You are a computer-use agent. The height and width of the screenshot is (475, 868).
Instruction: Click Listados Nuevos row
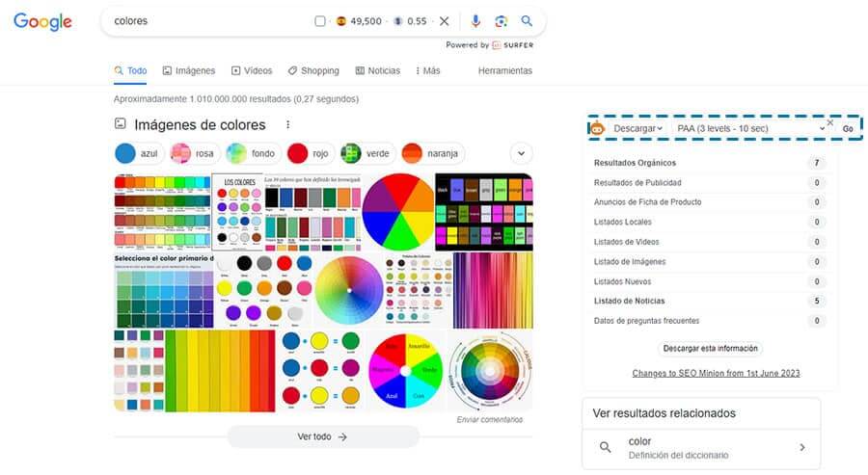coord(709,281)
